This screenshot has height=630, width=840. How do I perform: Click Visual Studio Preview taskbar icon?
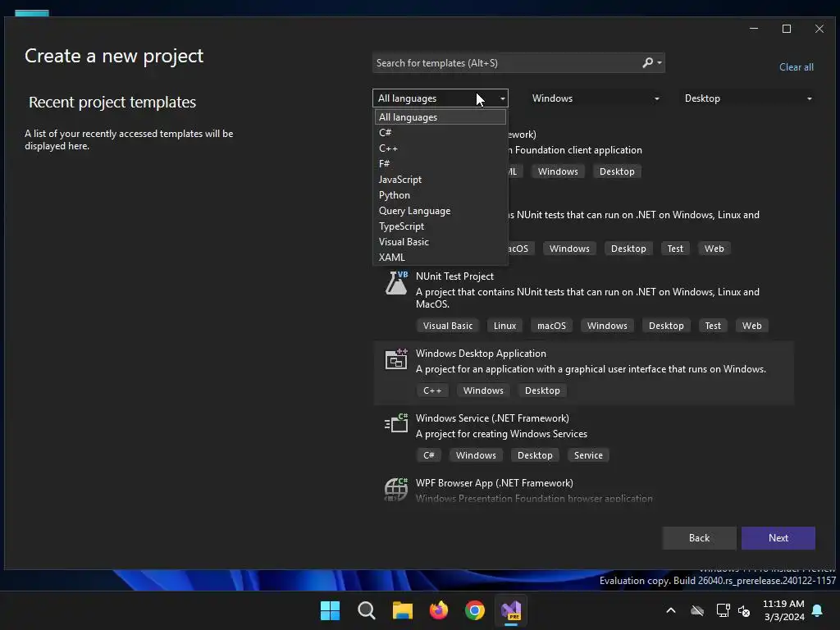(x=511, y=610)
